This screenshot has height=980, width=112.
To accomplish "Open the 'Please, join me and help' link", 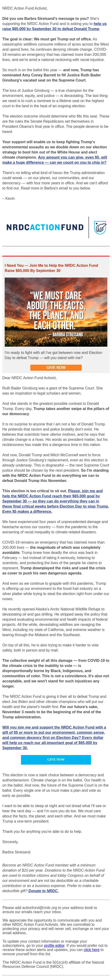I will click(56, 504).
